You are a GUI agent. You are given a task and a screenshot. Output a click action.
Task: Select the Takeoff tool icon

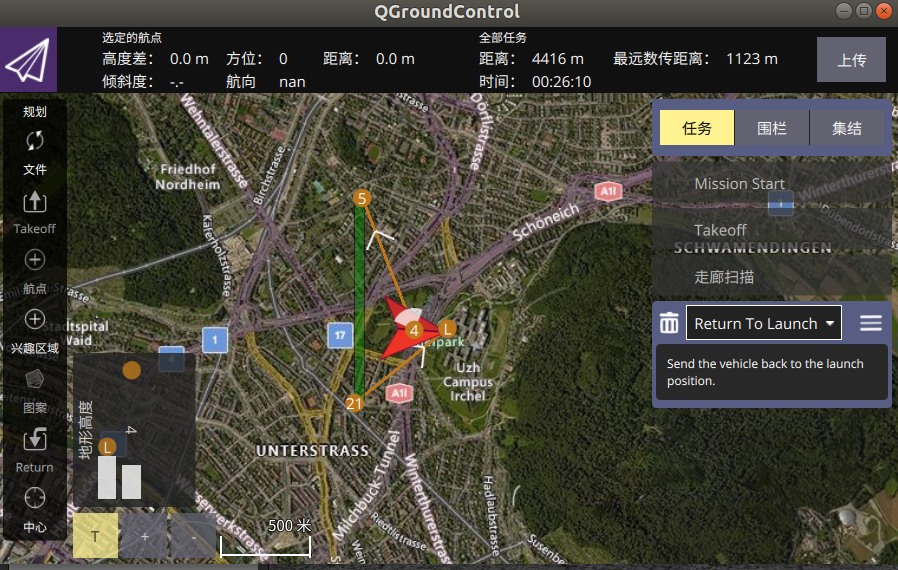pos(35,202)
